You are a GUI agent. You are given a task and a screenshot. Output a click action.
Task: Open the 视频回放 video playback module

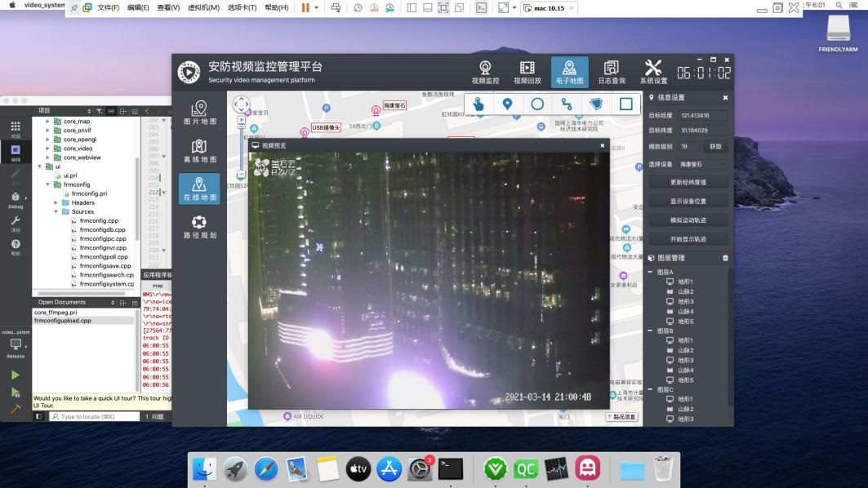pyautogui.click(x=527, y=72)
